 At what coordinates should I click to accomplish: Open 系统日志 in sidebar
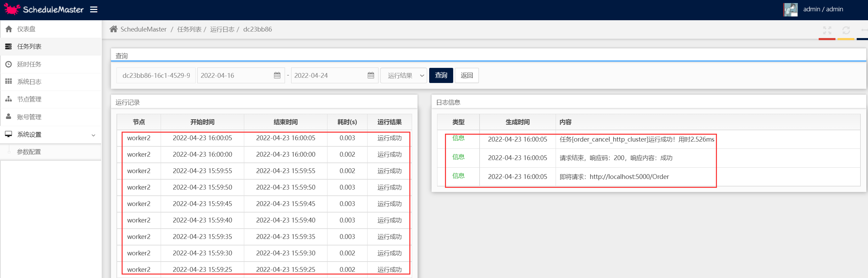[x=51, y=82]
